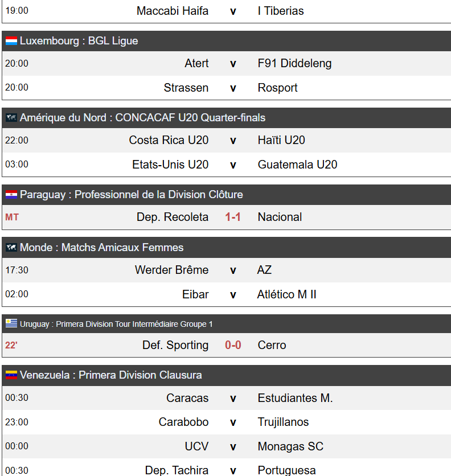Open the live 1-1 score Recoleta Nacional

click(233, 217)
